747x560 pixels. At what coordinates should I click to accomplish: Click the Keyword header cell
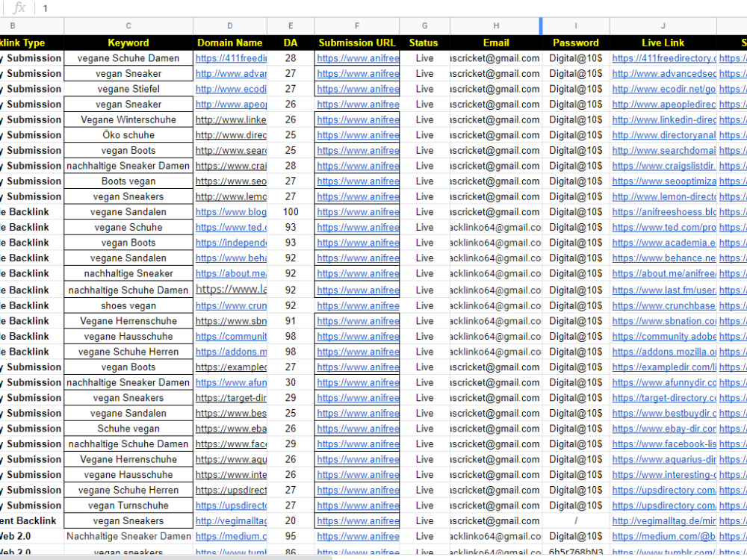pyautogui.click(x=128, y=43)
